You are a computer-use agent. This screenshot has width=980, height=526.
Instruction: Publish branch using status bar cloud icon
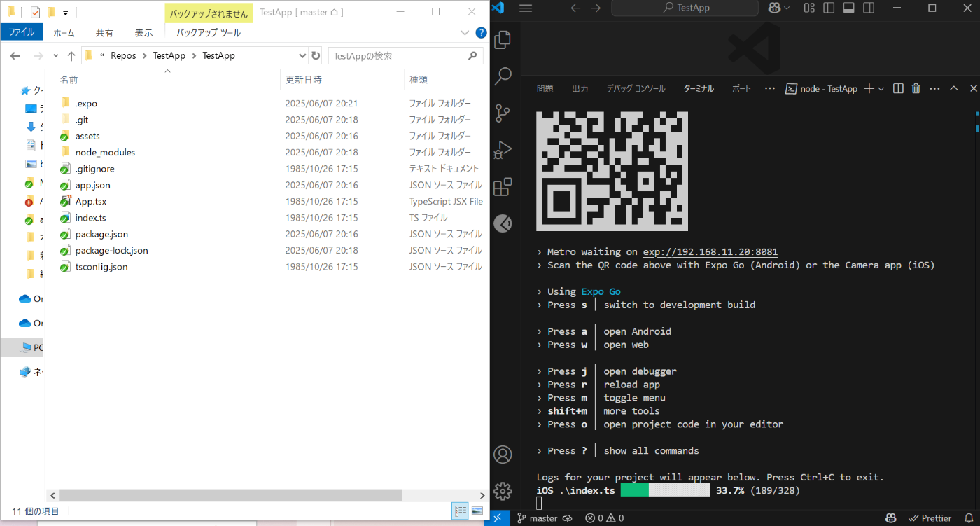coord(568,518)
